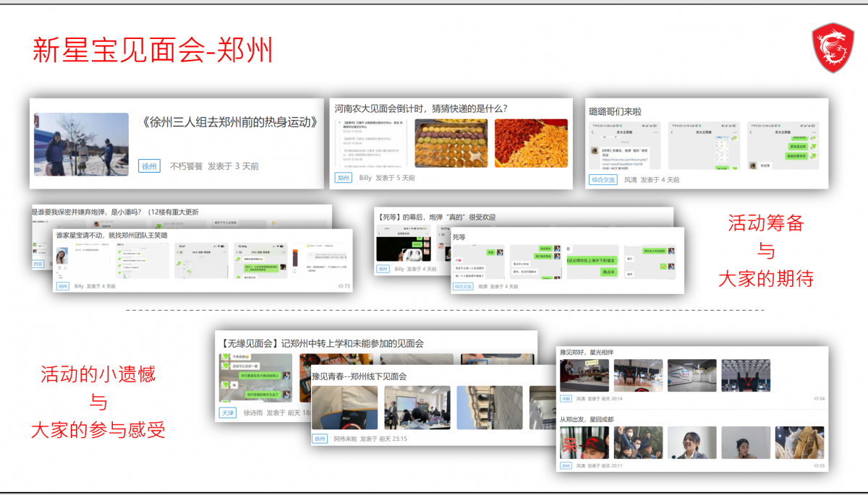
Task: Click timestamp 发表于 3 天前
Action: [x=233, y=166]
